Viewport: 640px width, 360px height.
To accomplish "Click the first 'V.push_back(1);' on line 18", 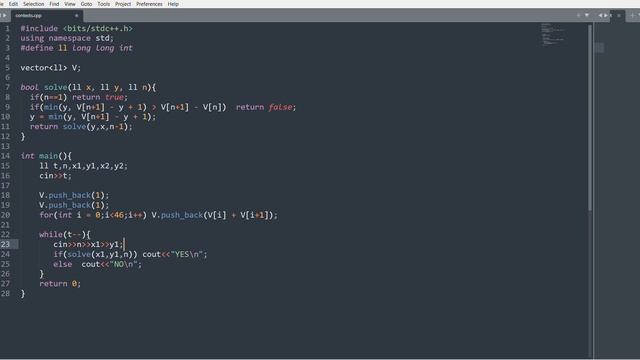I will [74, 195].
